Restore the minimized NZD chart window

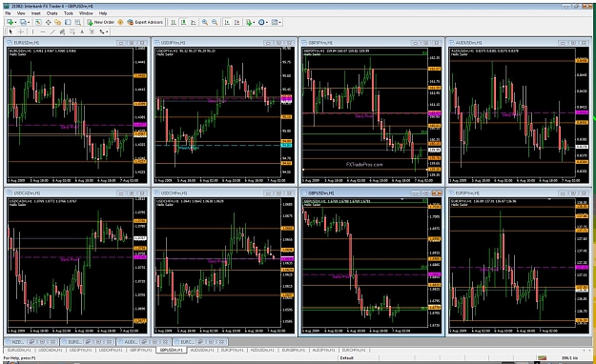31,342
